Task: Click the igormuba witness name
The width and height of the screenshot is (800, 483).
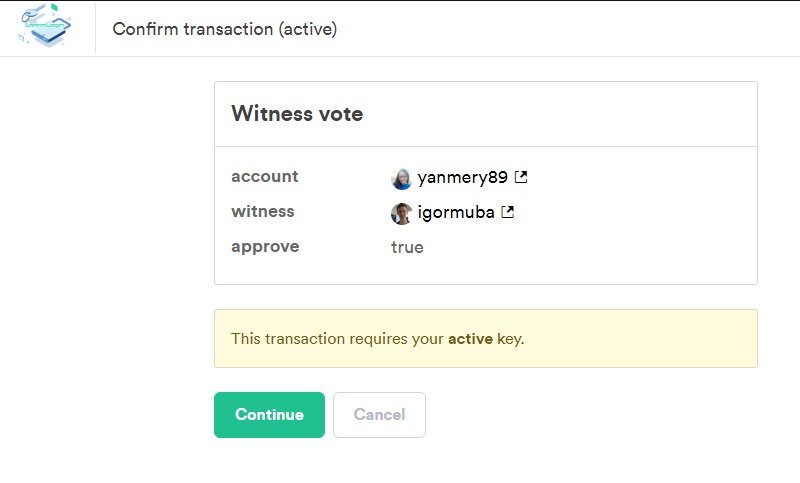Action: [x=456, y=212]
